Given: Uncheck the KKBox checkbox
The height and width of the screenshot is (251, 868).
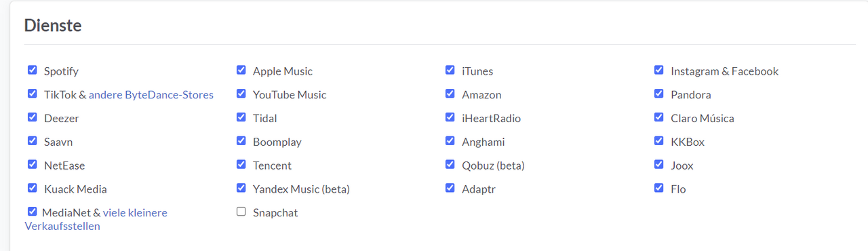Looking at the screenshot, I should tap(658, 141).
